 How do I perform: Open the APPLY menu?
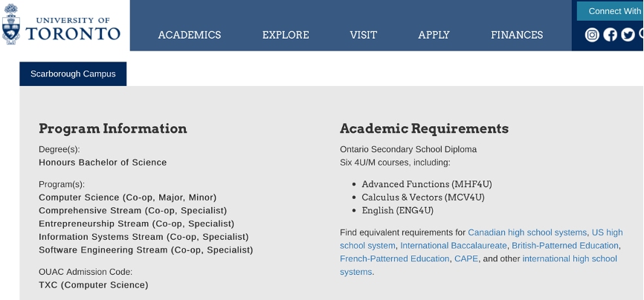coord(434,35)
